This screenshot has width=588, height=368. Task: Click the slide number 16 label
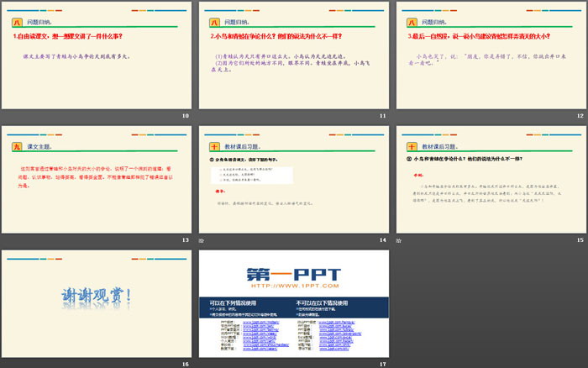tap(185, 364)
